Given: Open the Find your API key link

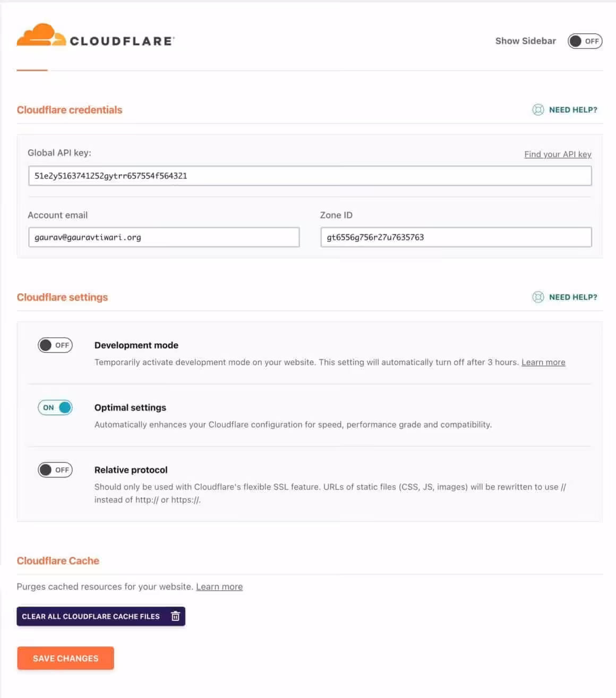Looking at the screenshot, I should click(x=558, y=154).
